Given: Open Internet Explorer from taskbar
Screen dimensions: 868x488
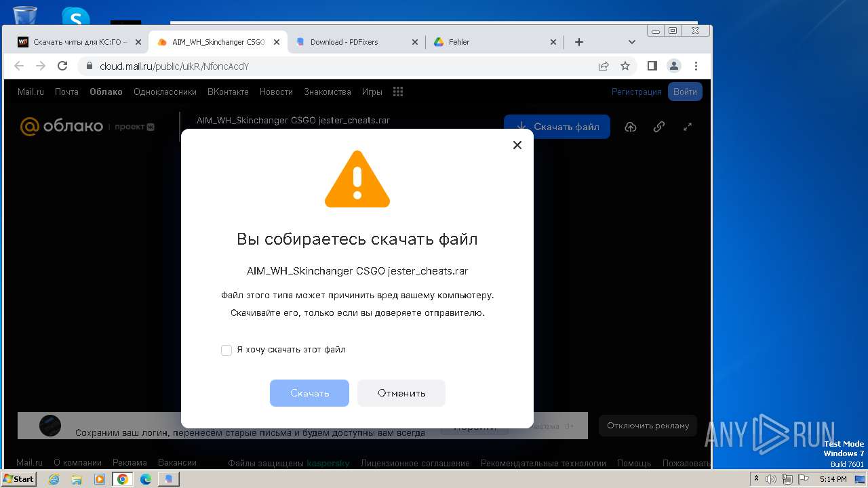Looking at the screenshot, I should (x=54, y=479).
